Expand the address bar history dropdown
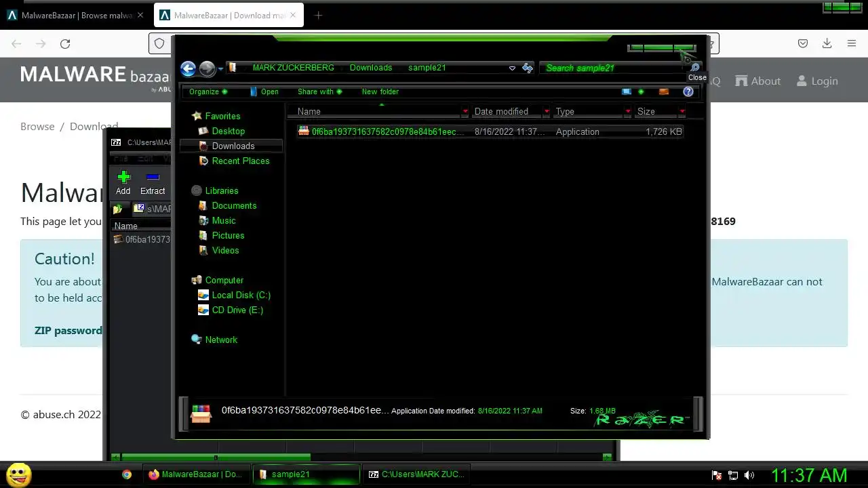This screenshot has height=488, width=868. (512, 68)
